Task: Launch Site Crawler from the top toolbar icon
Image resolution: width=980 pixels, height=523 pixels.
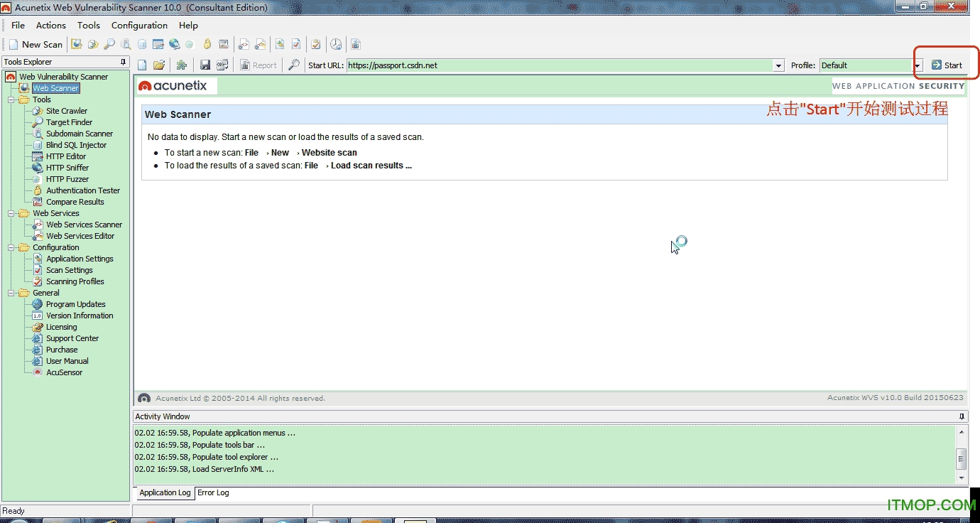Action: (93, 44)
